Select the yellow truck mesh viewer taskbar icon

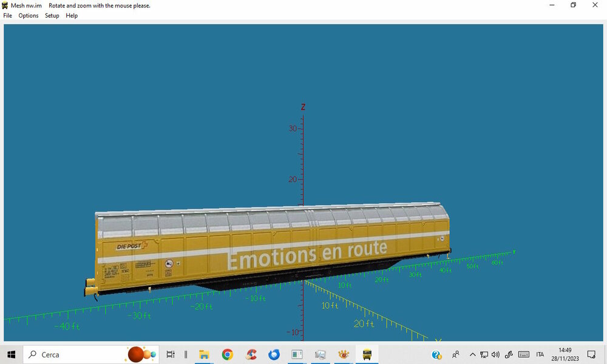367,354
